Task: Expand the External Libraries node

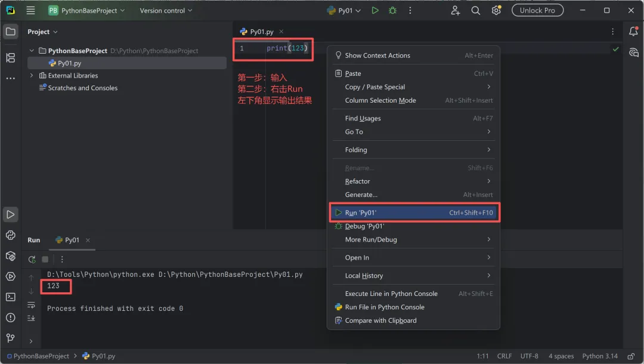Action: tap(32, 76)
